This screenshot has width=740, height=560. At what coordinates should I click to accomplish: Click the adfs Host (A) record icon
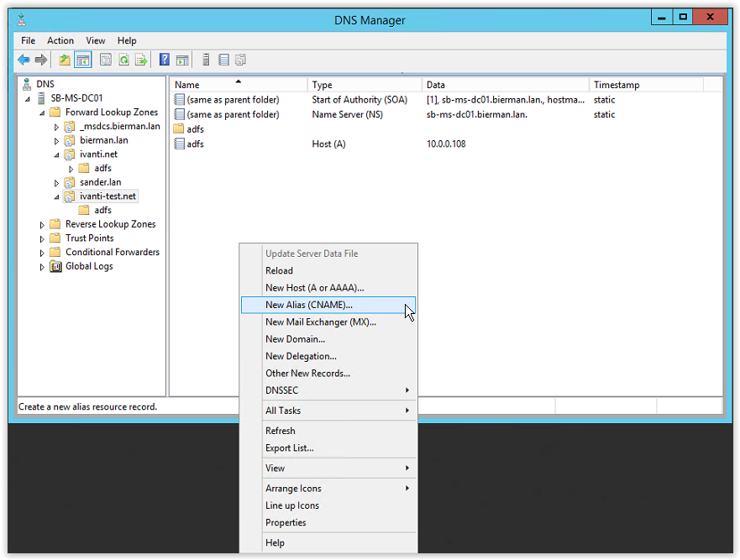pos(180,144)
